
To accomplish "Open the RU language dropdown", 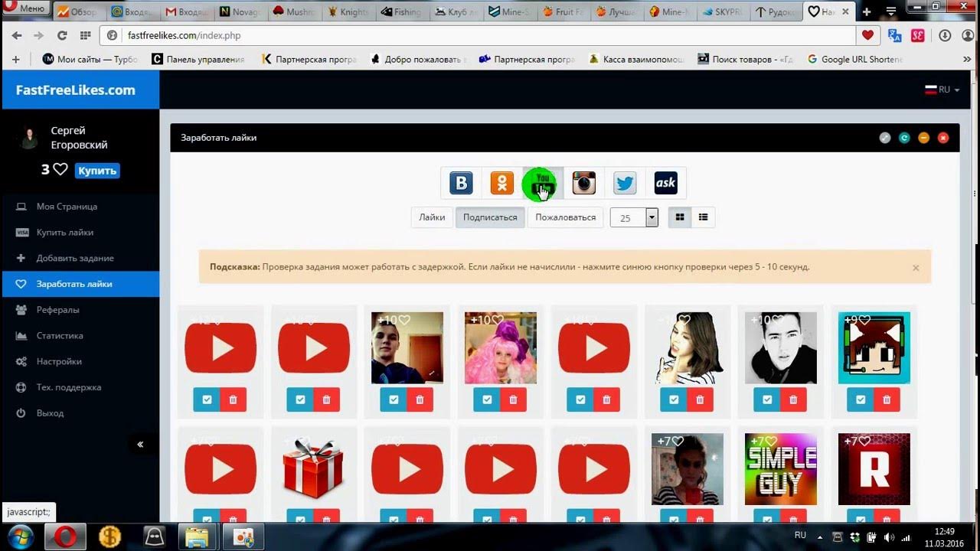I will (942, 90).
